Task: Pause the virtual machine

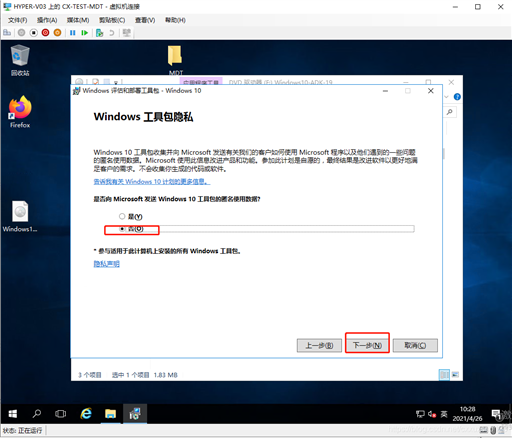Action: (73, 33)
